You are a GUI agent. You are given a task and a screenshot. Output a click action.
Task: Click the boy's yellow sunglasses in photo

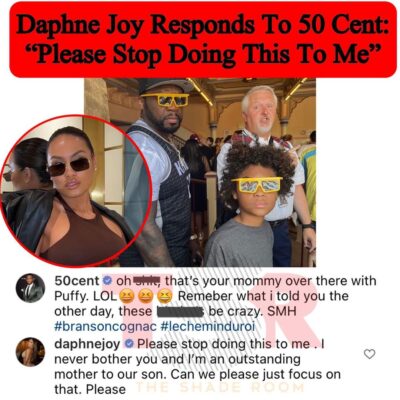tap(257, 185)
